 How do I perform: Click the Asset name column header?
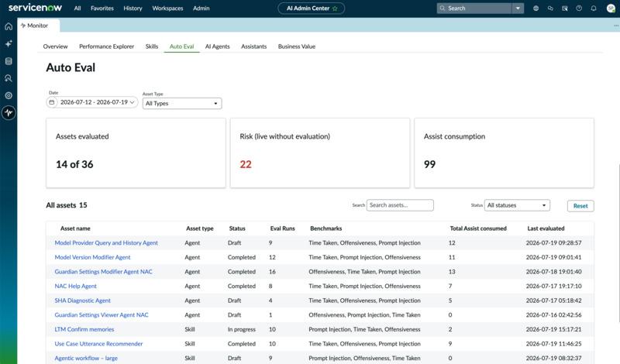75,228
